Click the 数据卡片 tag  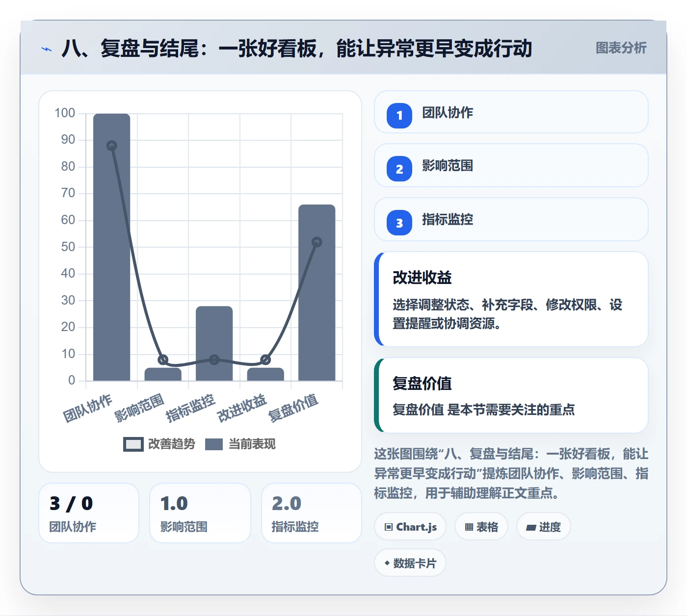click(410, 563)
